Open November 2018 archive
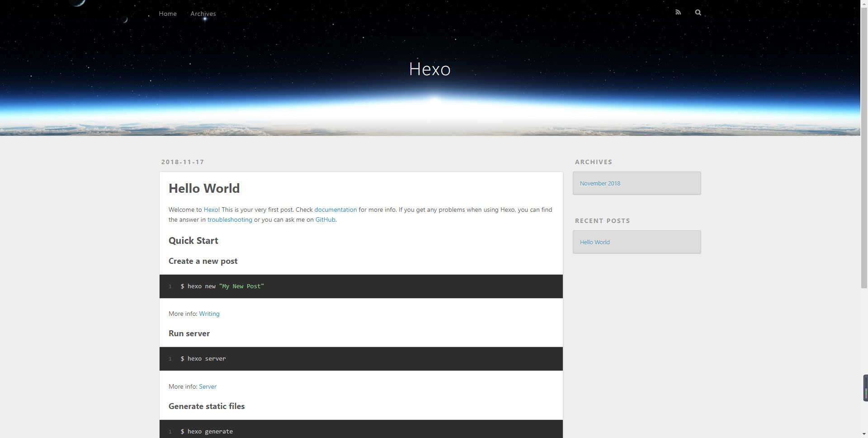This screenshot has height=438, width=868. [600, 183]
